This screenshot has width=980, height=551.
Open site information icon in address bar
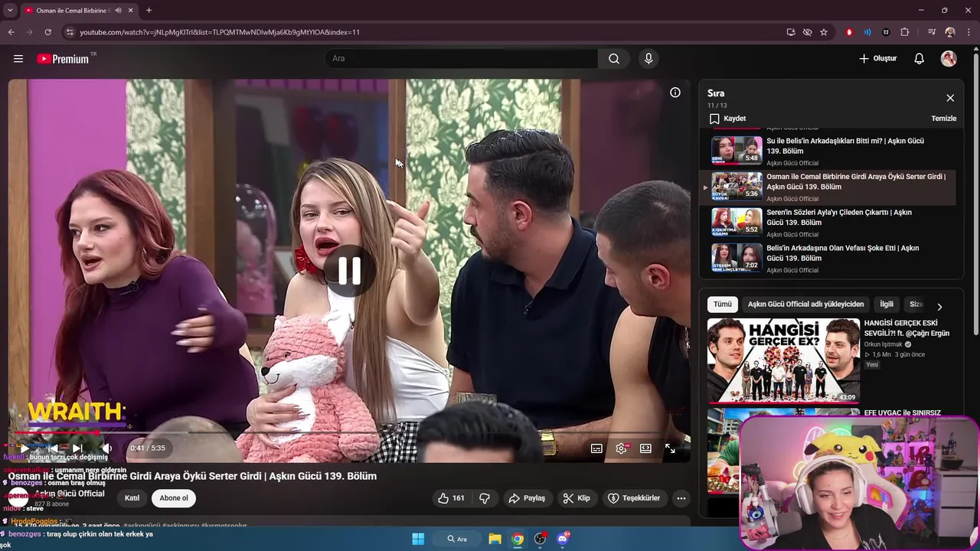point(70,32)
